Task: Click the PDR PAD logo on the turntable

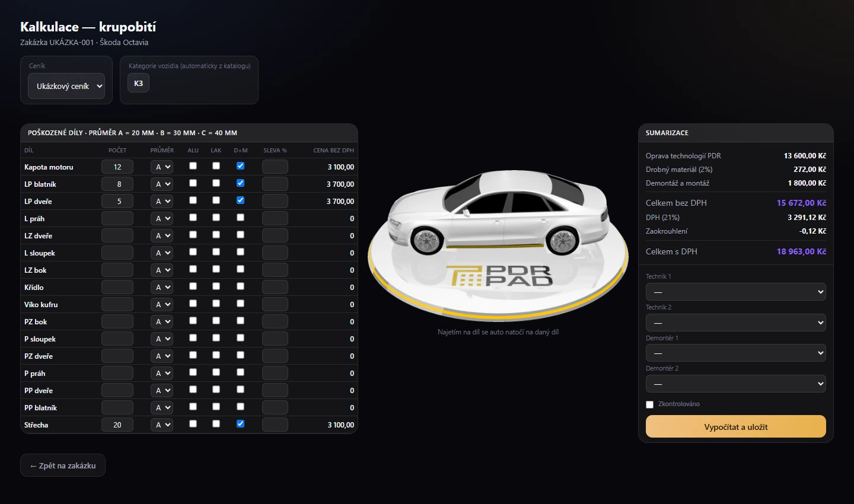Action: [499, 276]
